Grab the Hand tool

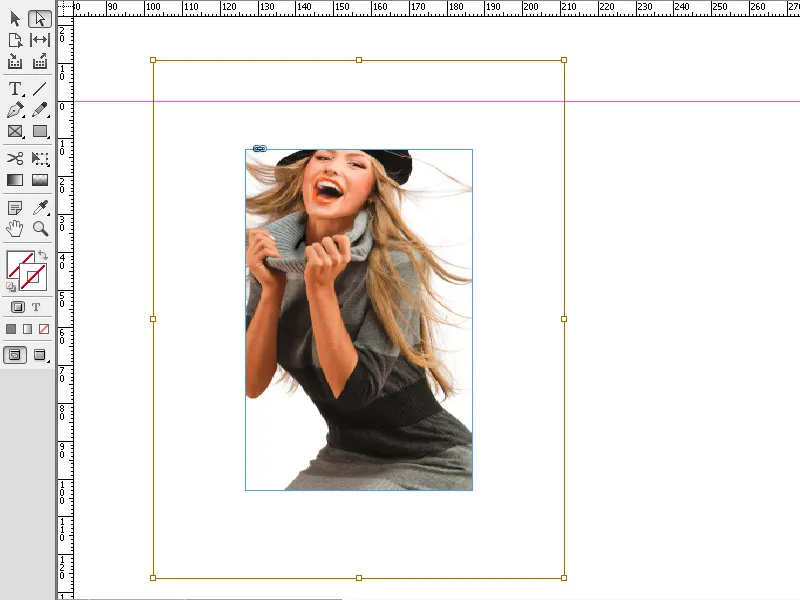coord(14,228)
